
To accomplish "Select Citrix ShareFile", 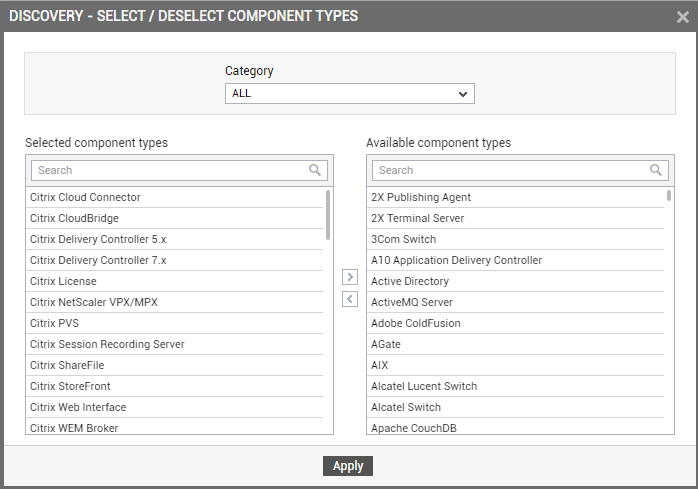I will (176, 365).
